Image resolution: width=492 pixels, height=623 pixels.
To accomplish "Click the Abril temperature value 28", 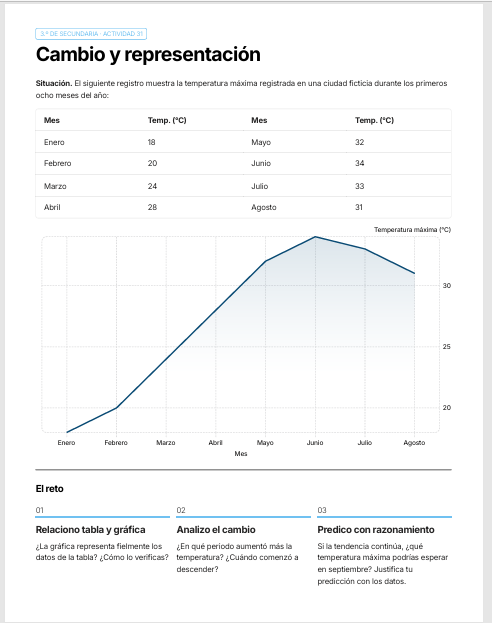I will (x=152, y=207).
